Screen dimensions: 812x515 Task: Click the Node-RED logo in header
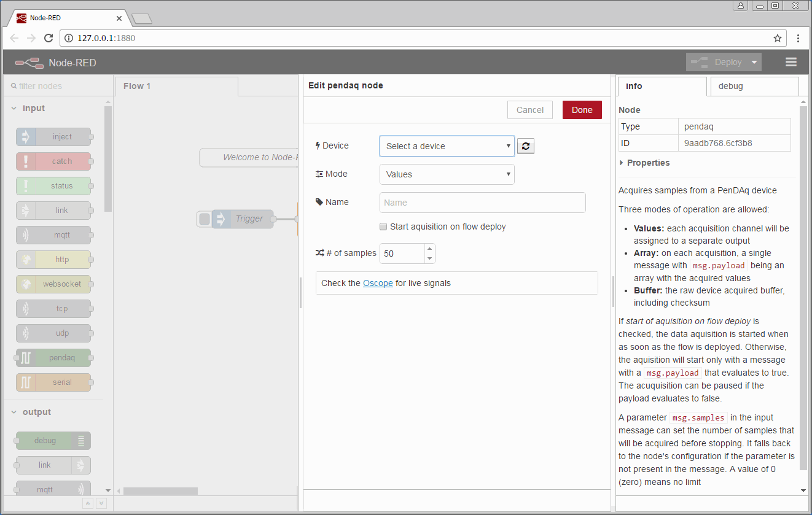click(x=29, y=63)
